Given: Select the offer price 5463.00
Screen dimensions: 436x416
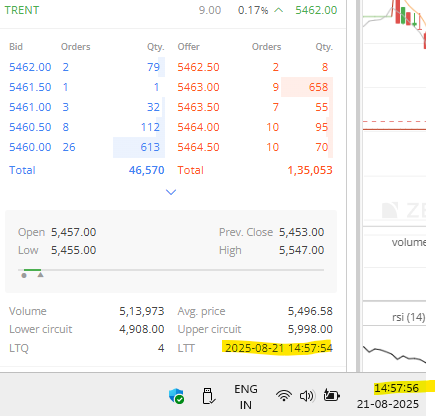Looking at the screenshot, I should (x=198, y=87).
